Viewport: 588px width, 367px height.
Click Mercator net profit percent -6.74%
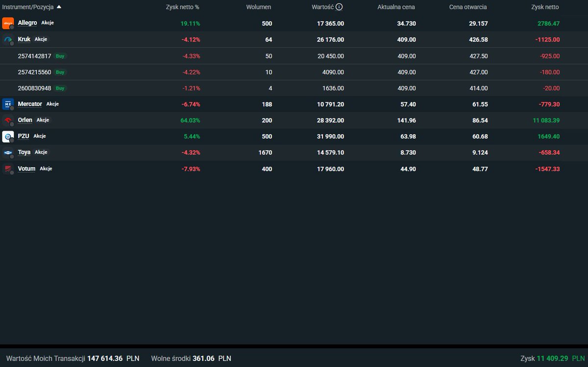[191, 104]
